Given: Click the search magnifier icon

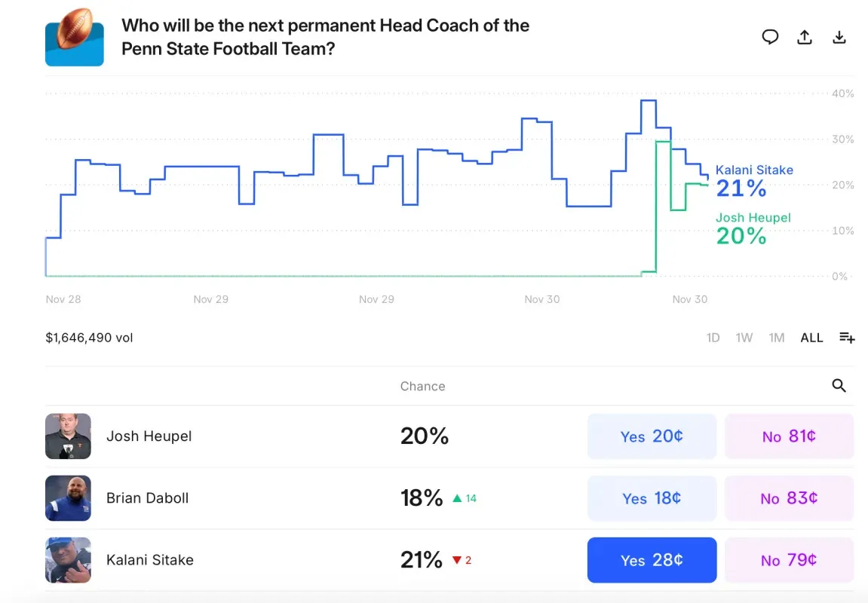Looking at the screenshot, I should (839, 386).
